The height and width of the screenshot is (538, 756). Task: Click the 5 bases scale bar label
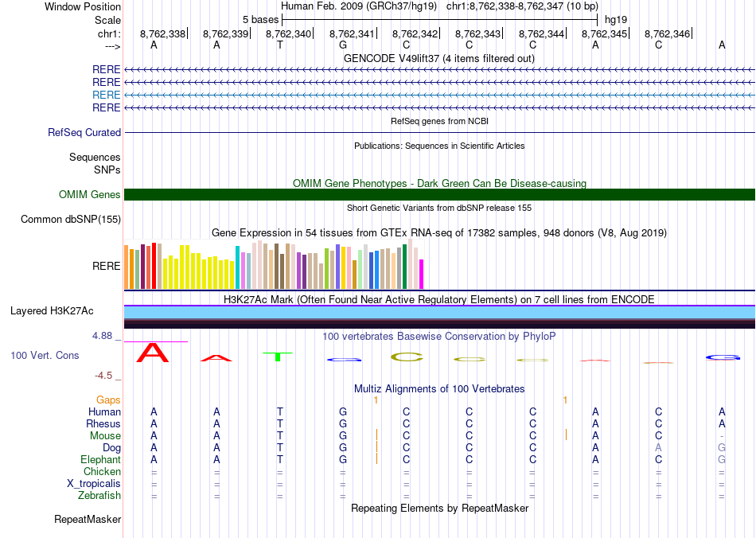[x=260, y=20]
